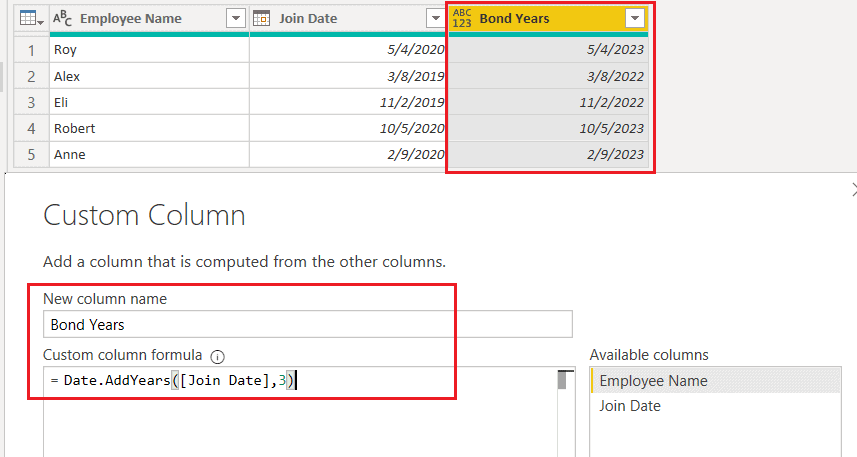Select Employee Name in Available columns
The height and width of the screenshot is (457, 857).
click(715, 380)
